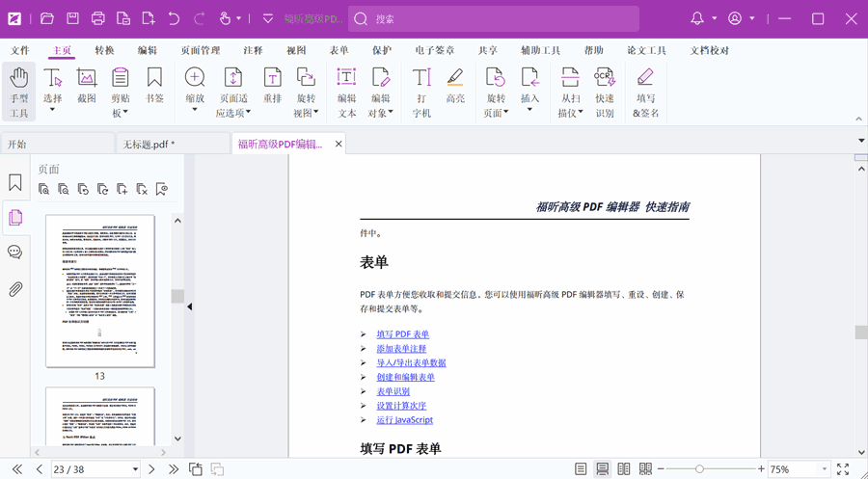Open the pages thumbnail side panel
Viewport: 868px width, 479px height.
[x=14, y=218]
